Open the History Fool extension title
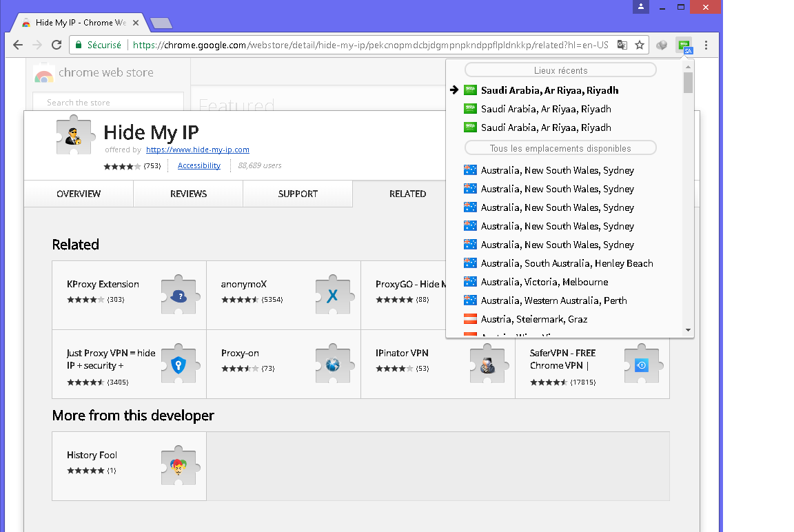The image size is (794, 532). click(x=92, y=455)
